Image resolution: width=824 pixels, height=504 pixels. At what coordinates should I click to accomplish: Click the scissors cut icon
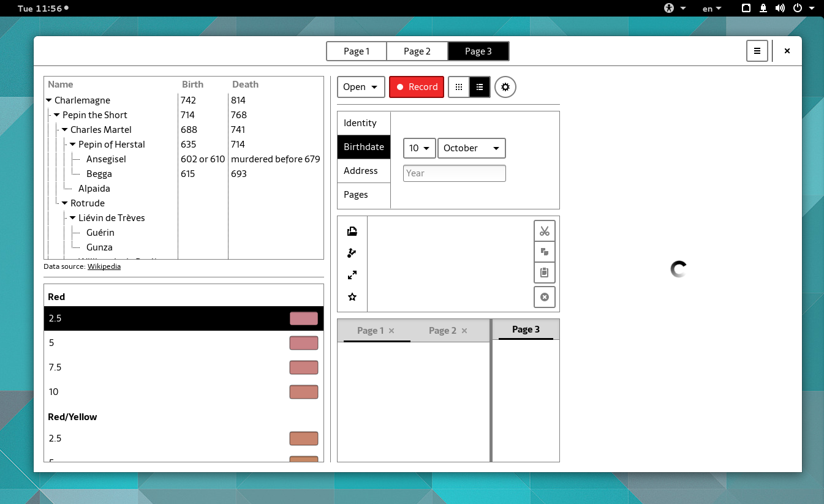[544, 231]
